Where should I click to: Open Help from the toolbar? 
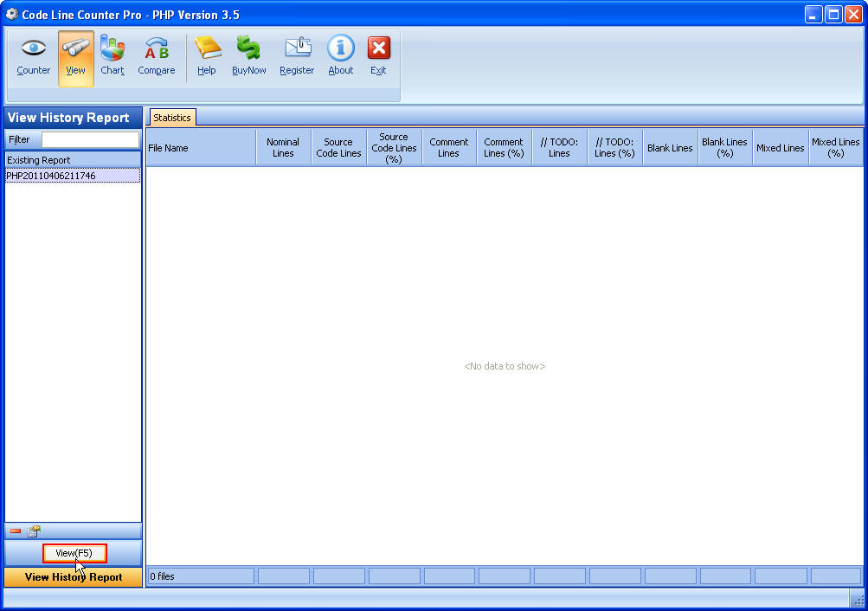(x=207, y=56)
